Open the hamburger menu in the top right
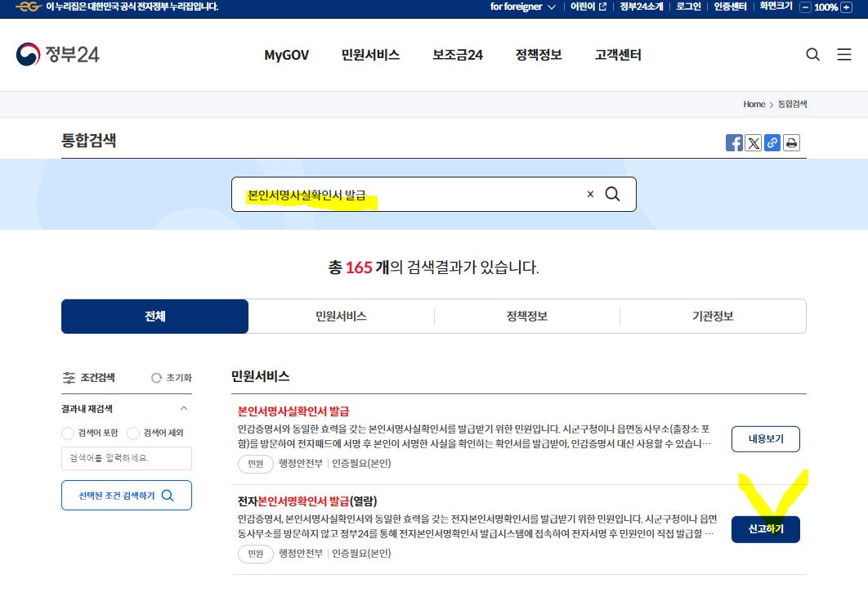This screenshot has height=611, width=868. click(x=844, y=54)
